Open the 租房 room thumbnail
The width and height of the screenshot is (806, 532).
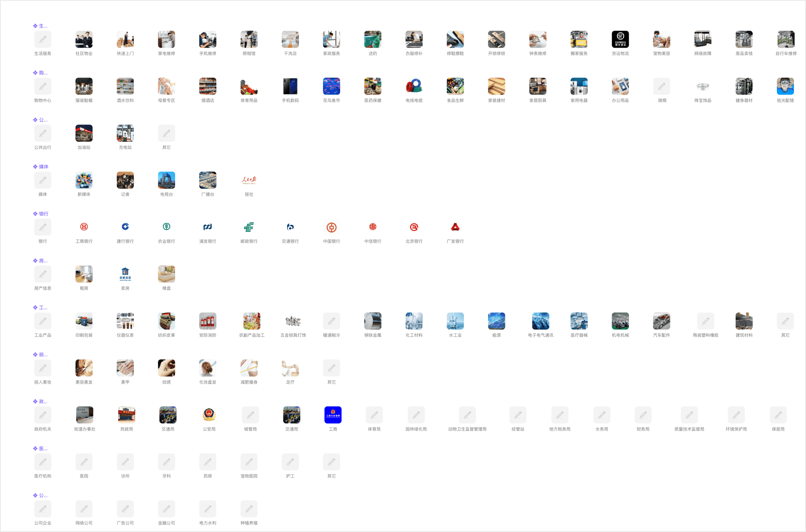(84, 274)
